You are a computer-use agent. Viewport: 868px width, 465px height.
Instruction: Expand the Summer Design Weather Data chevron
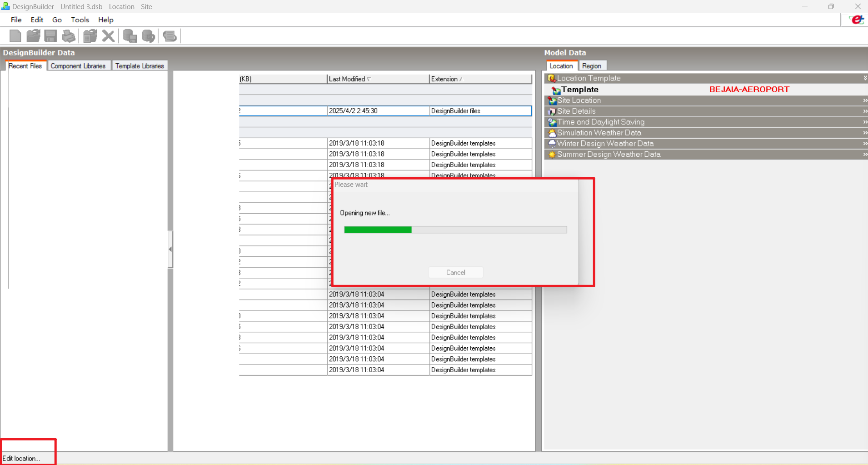(865, 155)
